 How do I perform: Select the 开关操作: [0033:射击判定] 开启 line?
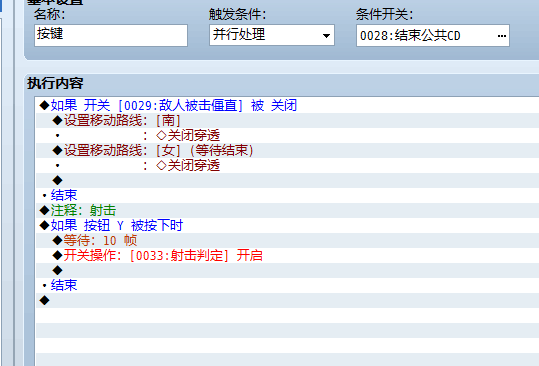click(x=287, y=255)
